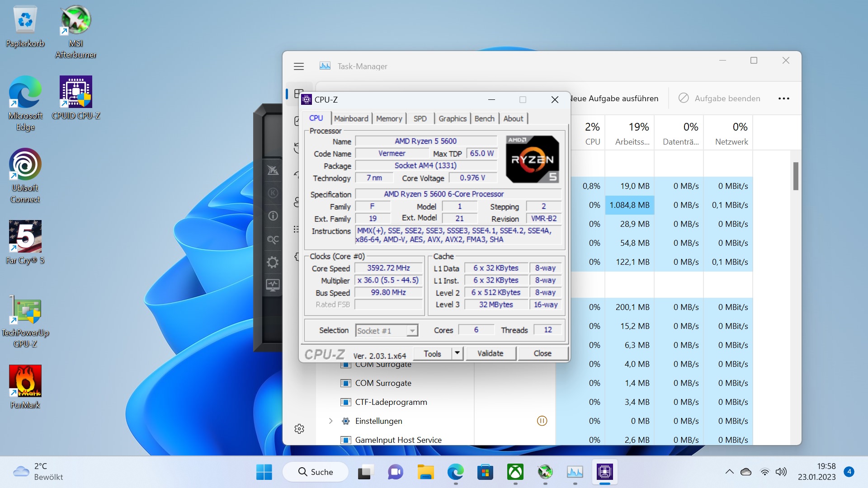
Task: Click the Tools button in CPU-Z
Action: coord(432,353)
